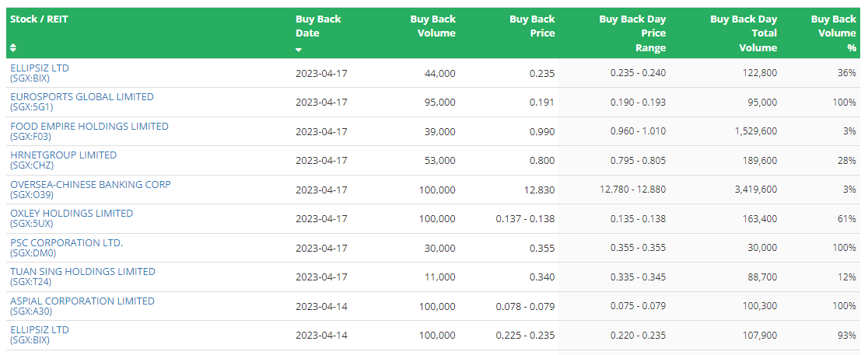Open PSC CORPORATION LTD. link

point(66,242)
